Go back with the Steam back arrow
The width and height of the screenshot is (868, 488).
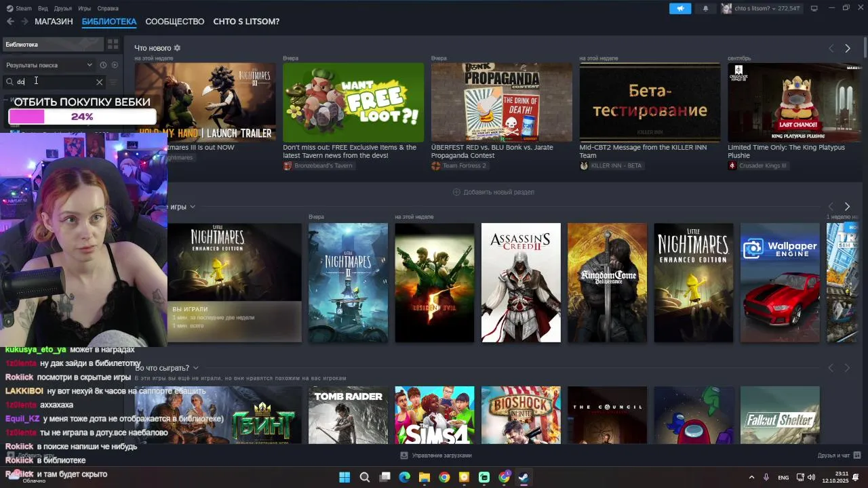tap(10, 22)
